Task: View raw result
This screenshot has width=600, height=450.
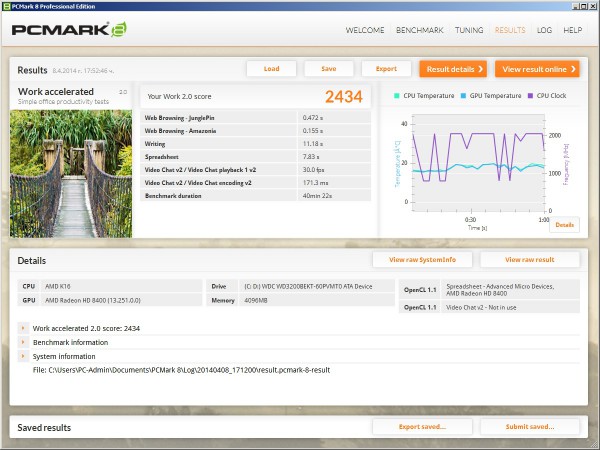Action: click(x=530, y=260)
